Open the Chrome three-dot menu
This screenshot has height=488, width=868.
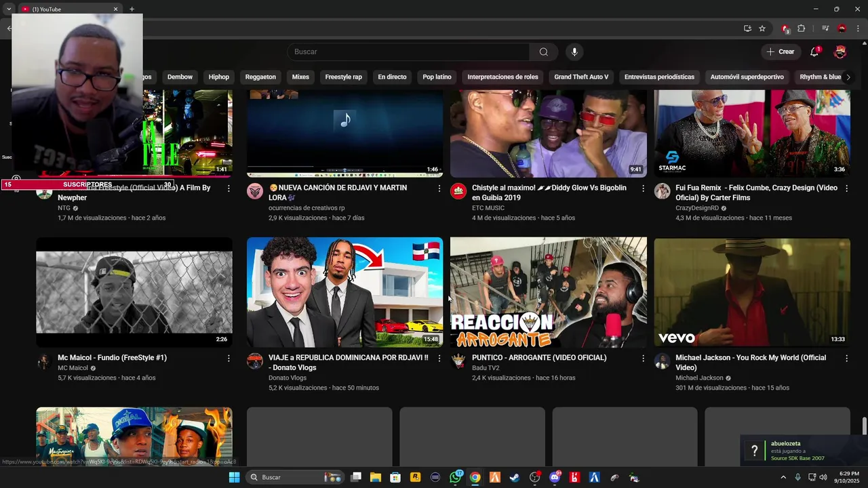pyautogui.click(x=859, y=28)
